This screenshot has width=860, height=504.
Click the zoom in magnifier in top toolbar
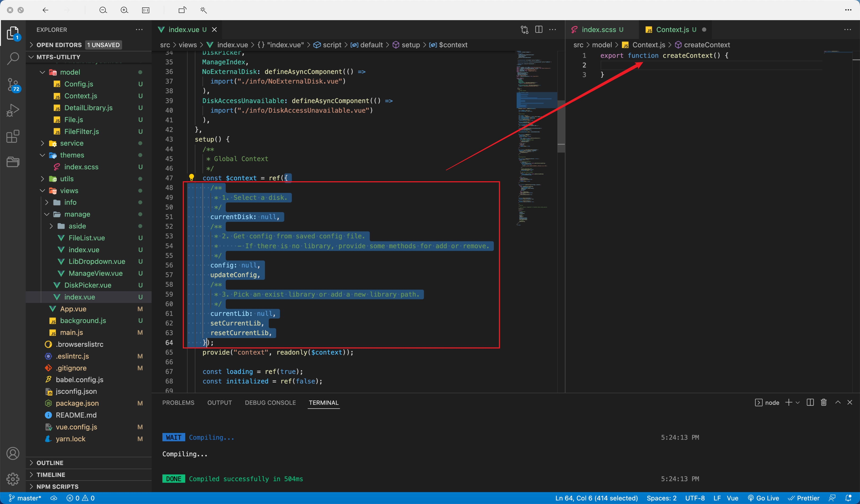125,10
